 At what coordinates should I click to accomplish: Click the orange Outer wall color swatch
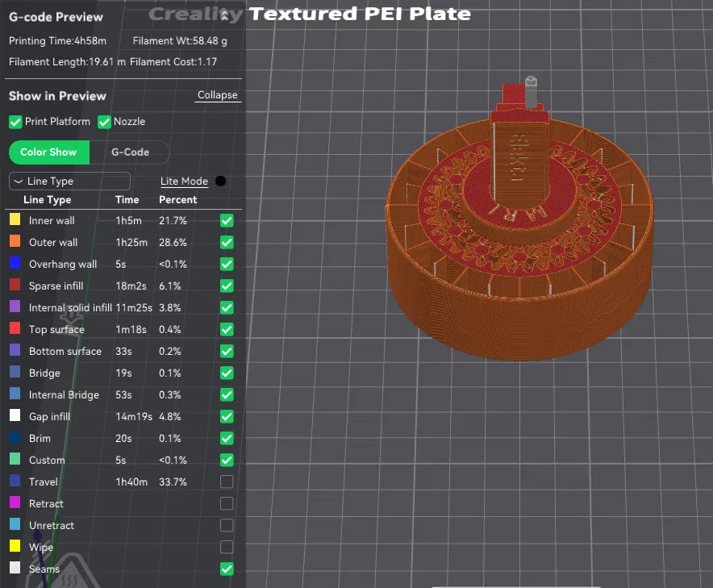[15, 241]
